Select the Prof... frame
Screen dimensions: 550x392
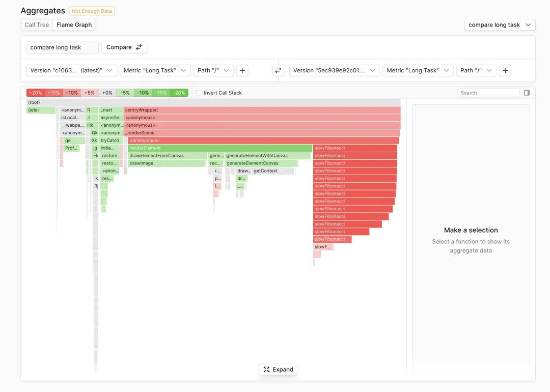click(x=72, y=148)
